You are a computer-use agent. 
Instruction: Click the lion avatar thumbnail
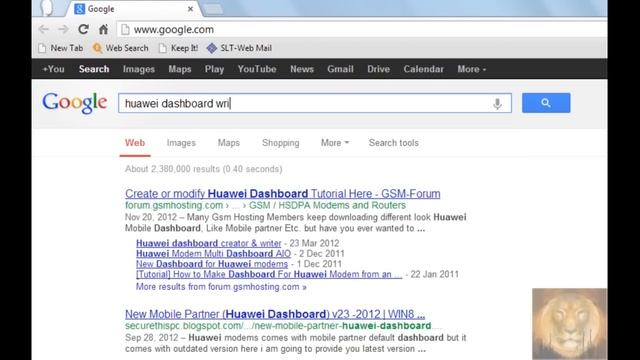569,324
